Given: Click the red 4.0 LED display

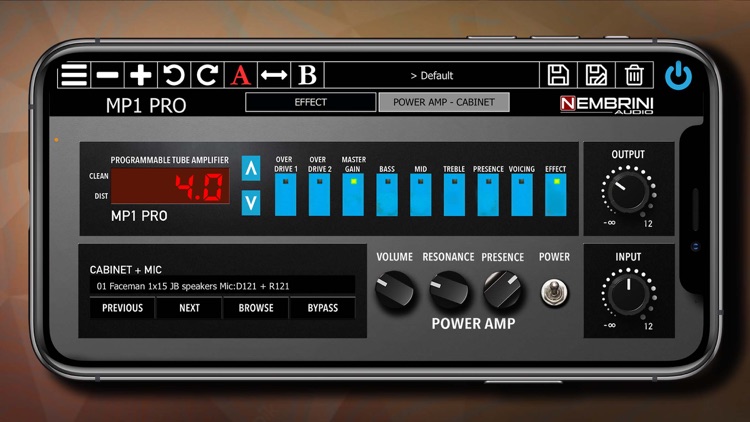Looking at the screenshot, I should point(170,186).
